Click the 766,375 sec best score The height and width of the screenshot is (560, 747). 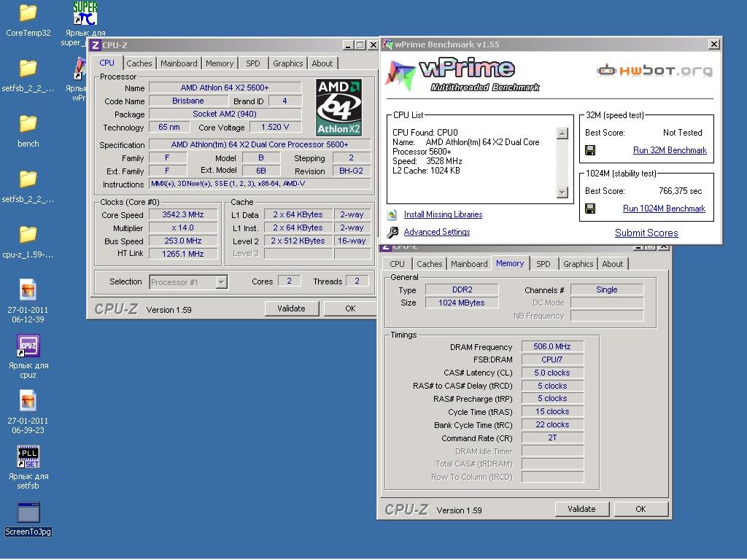click(681, 191)
